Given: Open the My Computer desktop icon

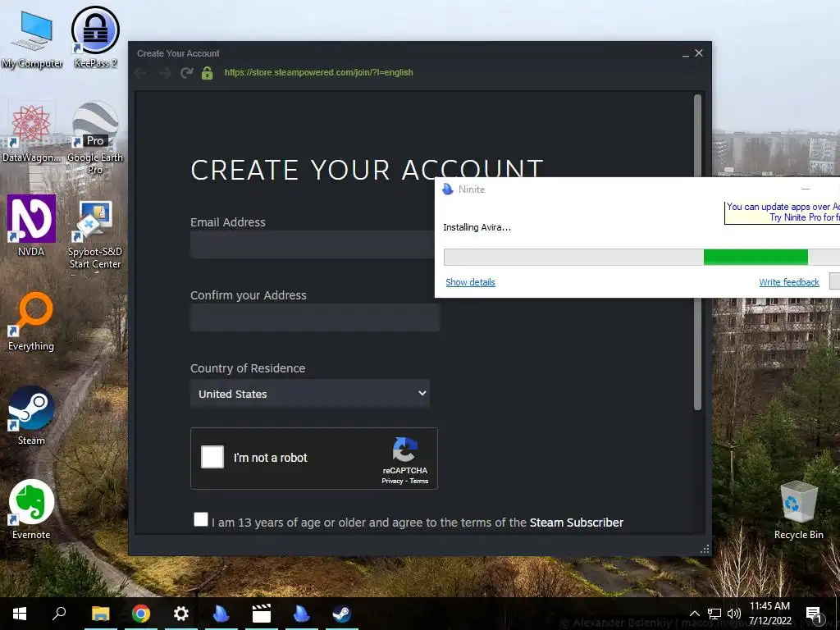Looking at the screenshot, I should (32, 39).
